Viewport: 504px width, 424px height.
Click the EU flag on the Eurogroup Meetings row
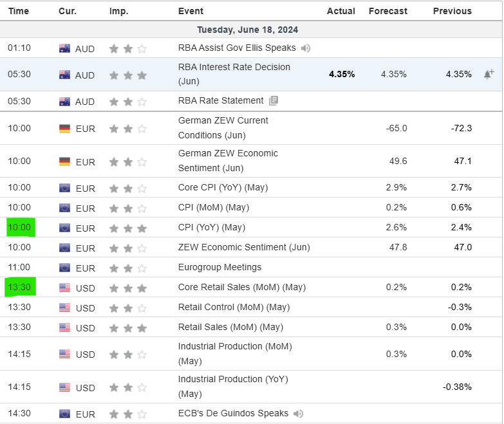(64, 268)
